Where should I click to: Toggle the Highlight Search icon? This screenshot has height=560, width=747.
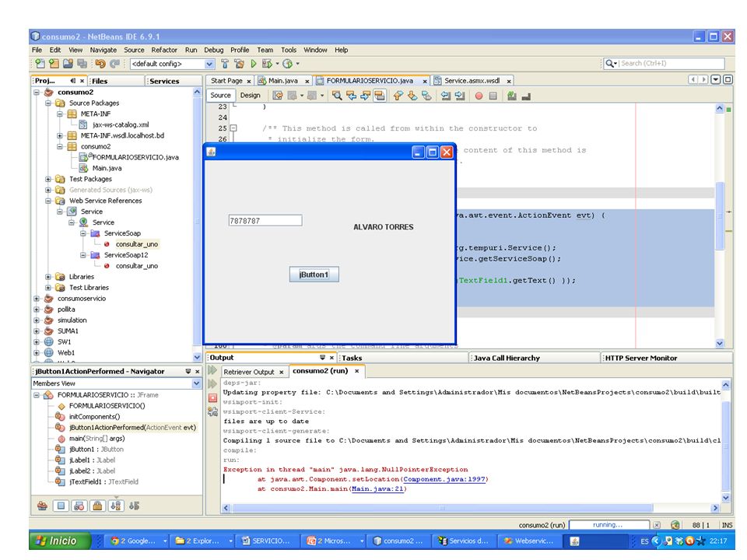(380, 96)
